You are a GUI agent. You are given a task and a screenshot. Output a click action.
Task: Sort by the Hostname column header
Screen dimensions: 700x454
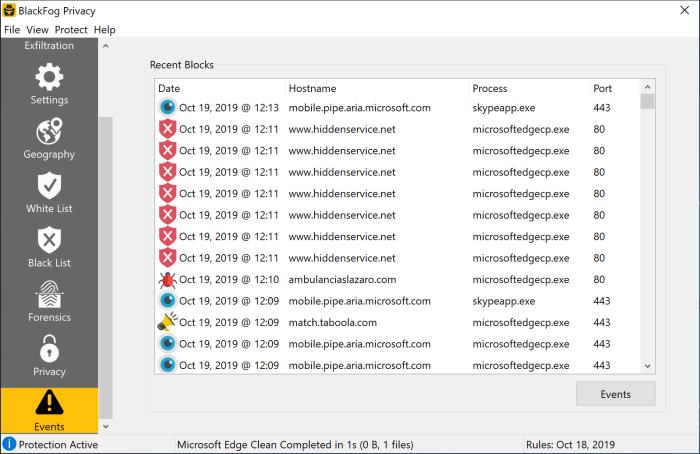377,88
